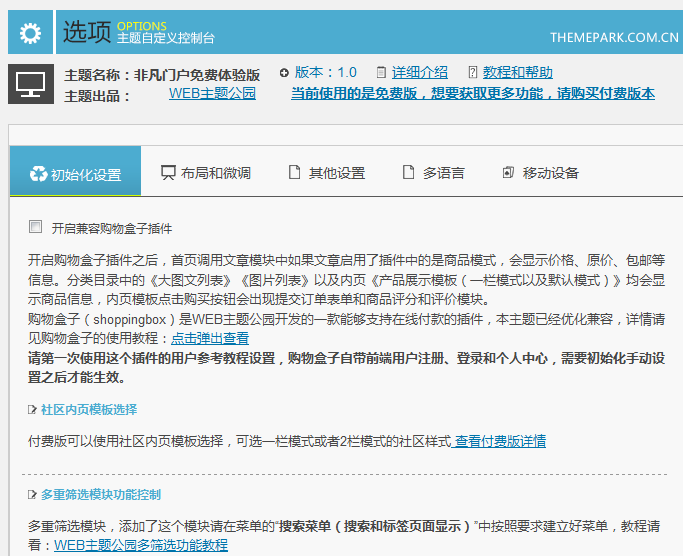Click the document icon beside 详细介绍
683x556 pixels.
[x=381, y=73]
